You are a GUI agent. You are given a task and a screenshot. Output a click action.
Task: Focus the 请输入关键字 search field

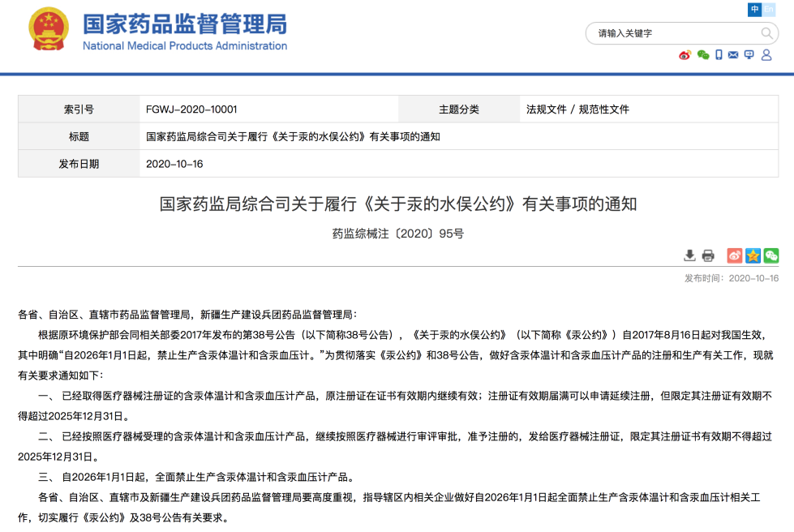[x=673, y=33]
